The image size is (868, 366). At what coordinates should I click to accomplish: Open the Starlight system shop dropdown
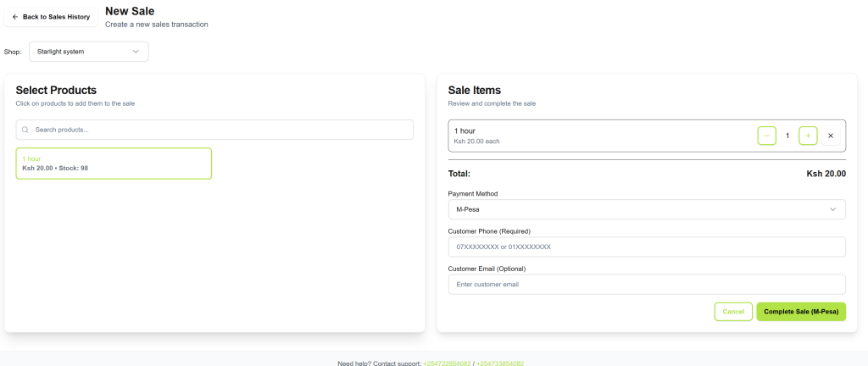click(88, 52)
